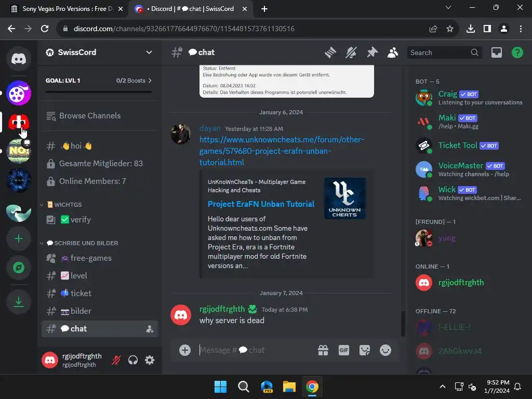Image resolution: width=532 pixels, height=399 pixels.
Task: Open Wick bot profile
Action: [469, 193]
